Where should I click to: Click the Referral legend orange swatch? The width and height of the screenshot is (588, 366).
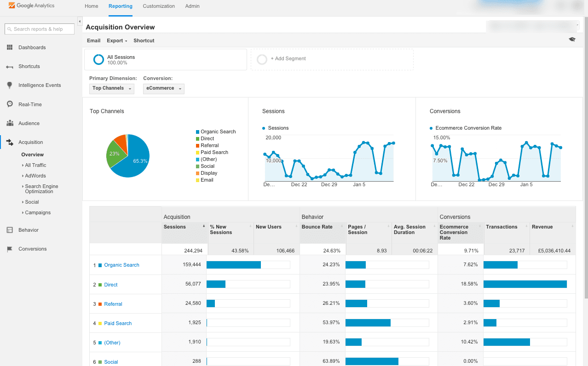[x=197, y=145]
